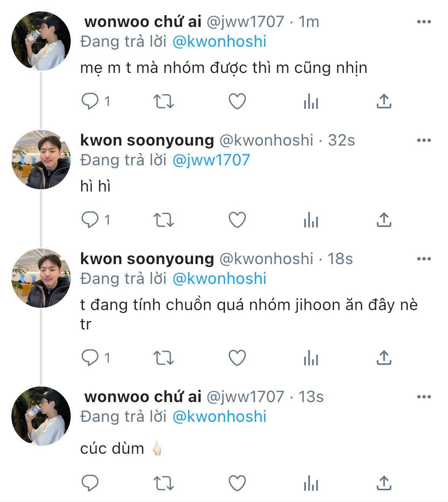The height and width of the screenshot is (502, 448).
Task: Reply to wonwoo's first tweet about nhóm
Action: click(90, 101)
